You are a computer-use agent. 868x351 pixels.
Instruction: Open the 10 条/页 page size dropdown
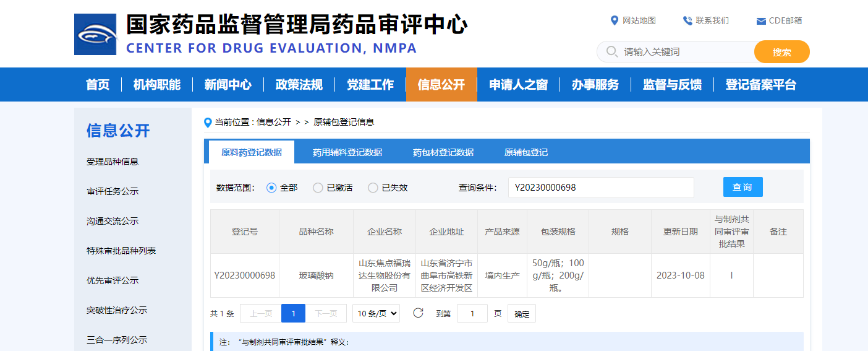click(376, 313)
